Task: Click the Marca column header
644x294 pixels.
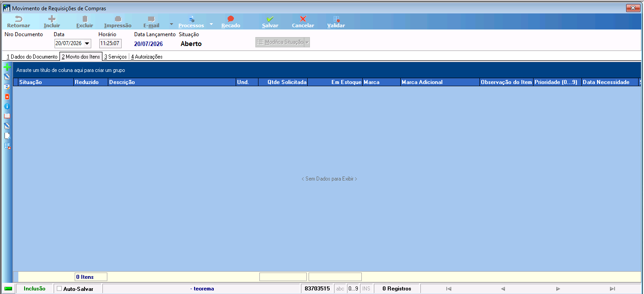Action: coord(381,82)
